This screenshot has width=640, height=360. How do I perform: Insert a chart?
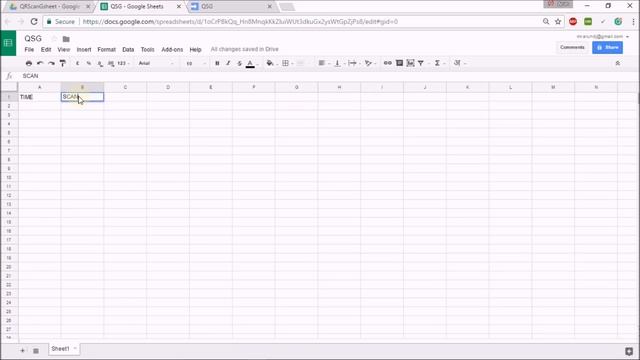410,63
